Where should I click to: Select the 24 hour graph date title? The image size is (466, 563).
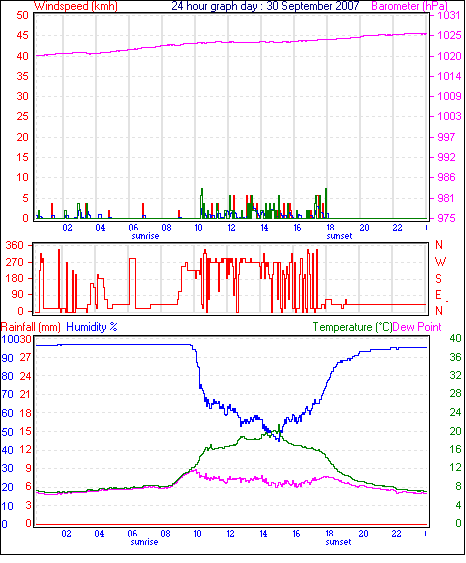click(x=265, y=6)
